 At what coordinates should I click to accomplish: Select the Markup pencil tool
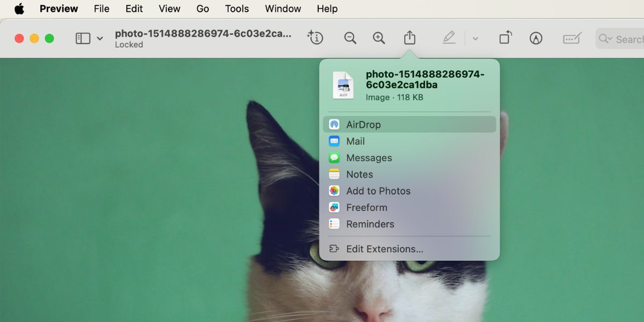449,38
